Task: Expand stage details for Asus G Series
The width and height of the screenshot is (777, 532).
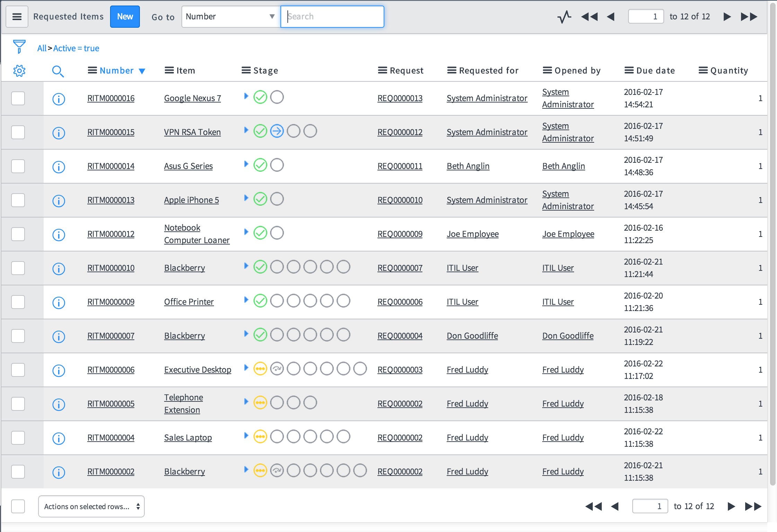Action: 246,164
